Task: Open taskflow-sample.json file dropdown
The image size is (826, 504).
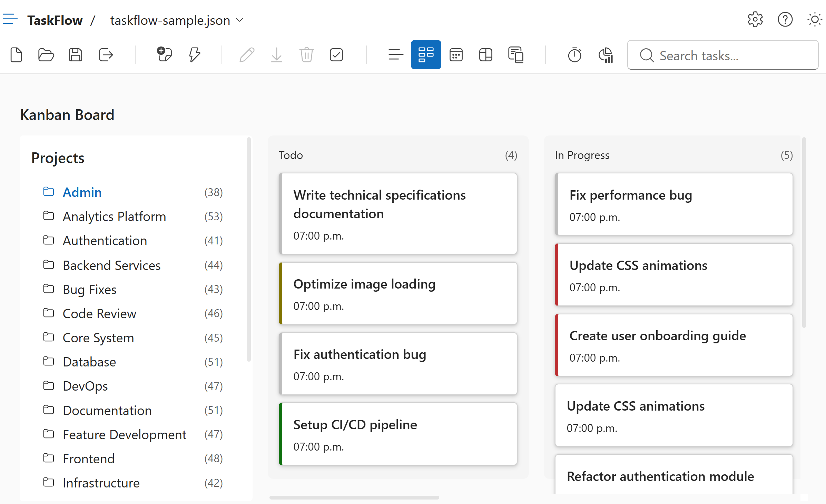Action: coord(177,20)
